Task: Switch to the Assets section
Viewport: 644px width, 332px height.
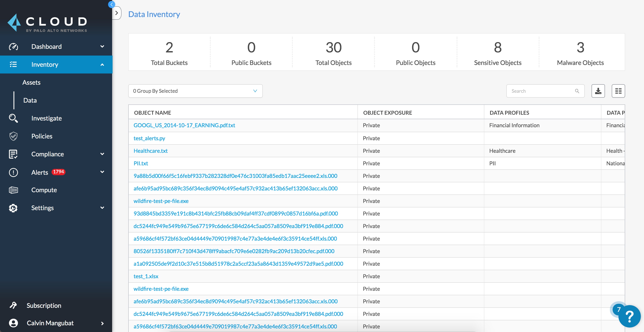Action: pyautogui.click(x=31, y=82)
